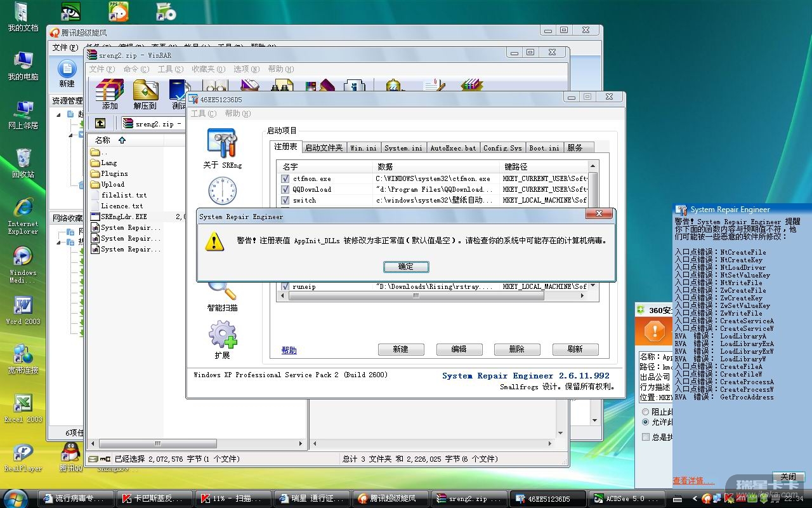Click 确定 in the warning dialog

[x=406, y=267]
